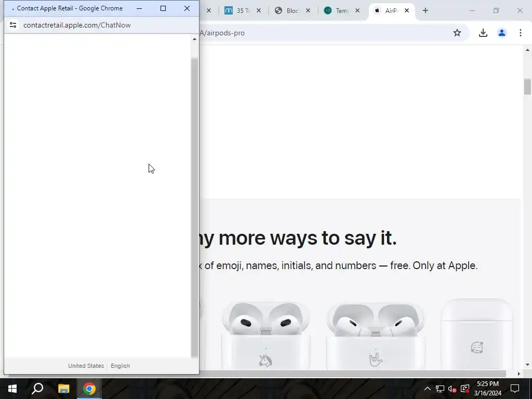Maximize the Contact Apple Retail popup window

(163, 8)
